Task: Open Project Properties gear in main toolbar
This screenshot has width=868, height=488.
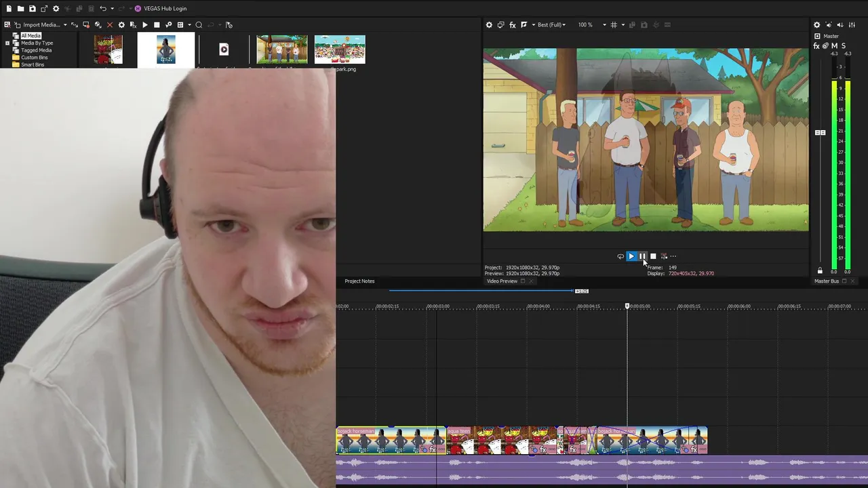Action: pyautogui.click(x=56, y=9)
